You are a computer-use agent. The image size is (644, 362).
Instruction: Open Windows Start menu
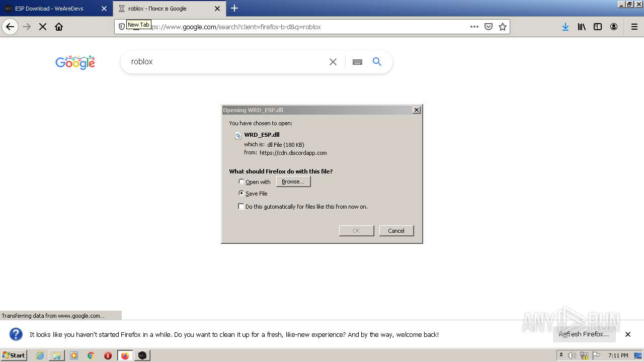(14, 355)
